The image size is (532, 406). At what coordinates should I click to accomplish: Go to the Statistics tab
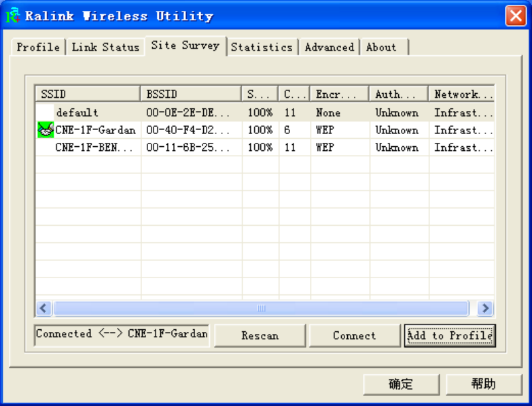pos(262,47)
